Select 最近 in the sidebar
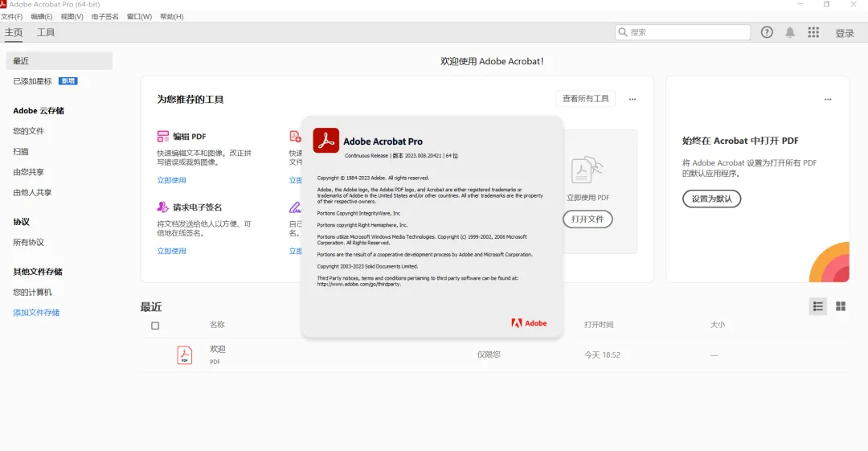Viewport: 868px width, 451px height. pyautogui.click(x=59, y=61)
